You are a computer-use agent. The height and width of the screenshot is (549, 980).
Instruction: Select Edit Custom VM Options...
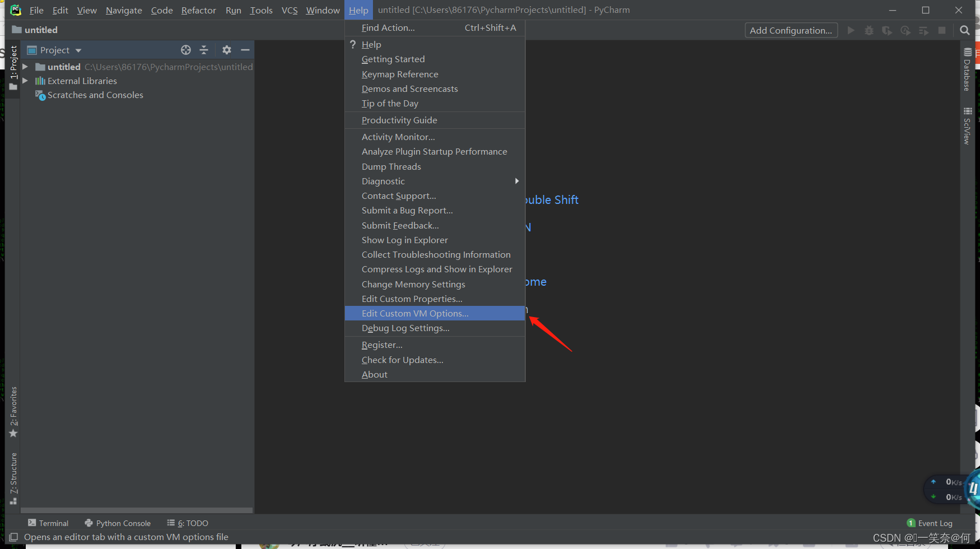click(435, 313)
